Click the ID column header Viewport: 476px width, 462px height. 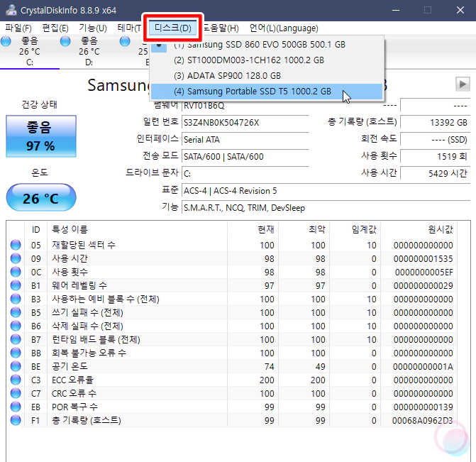pos(35,229)
